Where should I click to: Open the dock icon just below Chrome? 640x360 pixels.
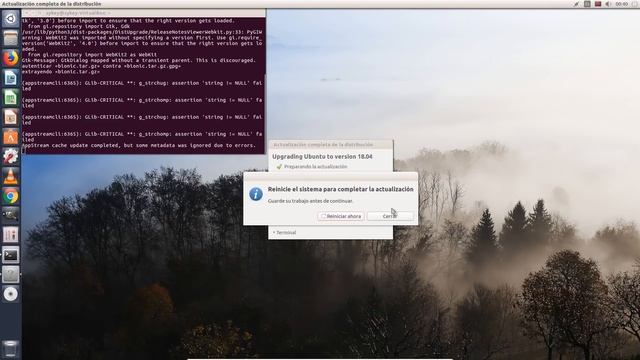(x=11, y=216)
